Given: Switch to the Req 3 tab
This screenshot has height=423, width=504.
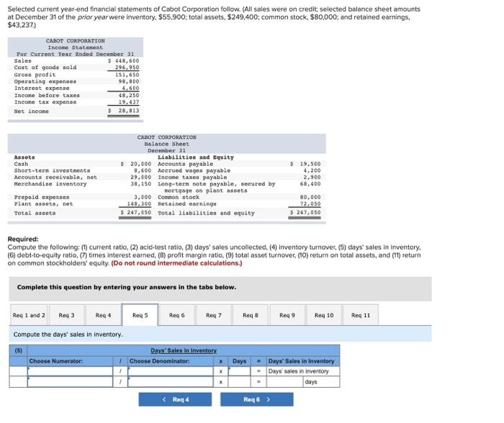Looking at the screenshot, I should 66,315.
